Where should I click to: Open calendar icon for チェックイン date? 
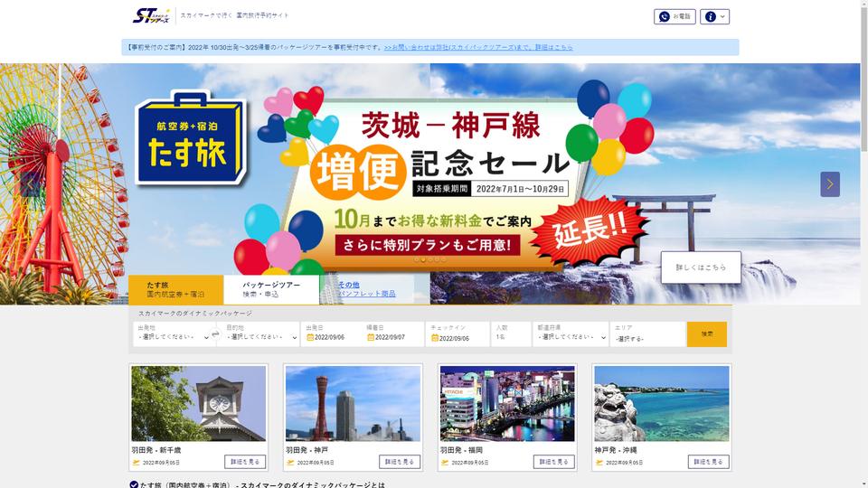click(x=435, y=337)
